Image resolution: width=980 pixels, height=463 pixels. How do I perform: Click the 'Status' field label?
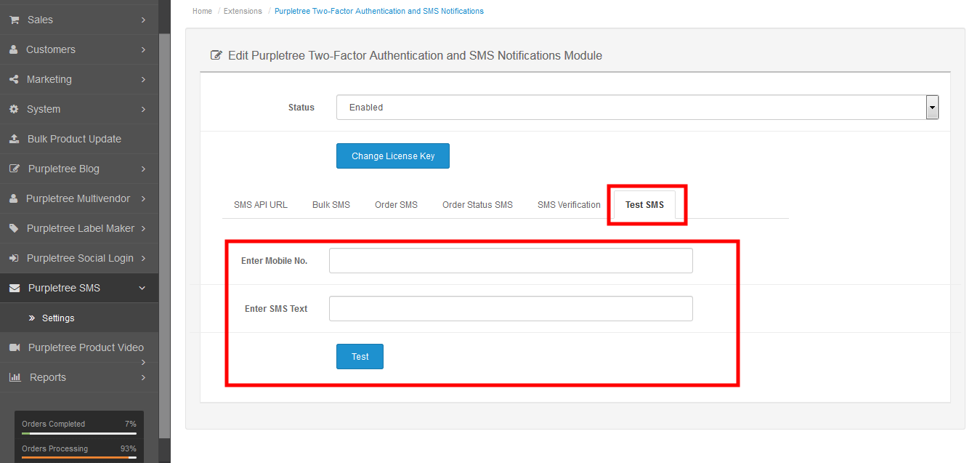coord(301,108)
